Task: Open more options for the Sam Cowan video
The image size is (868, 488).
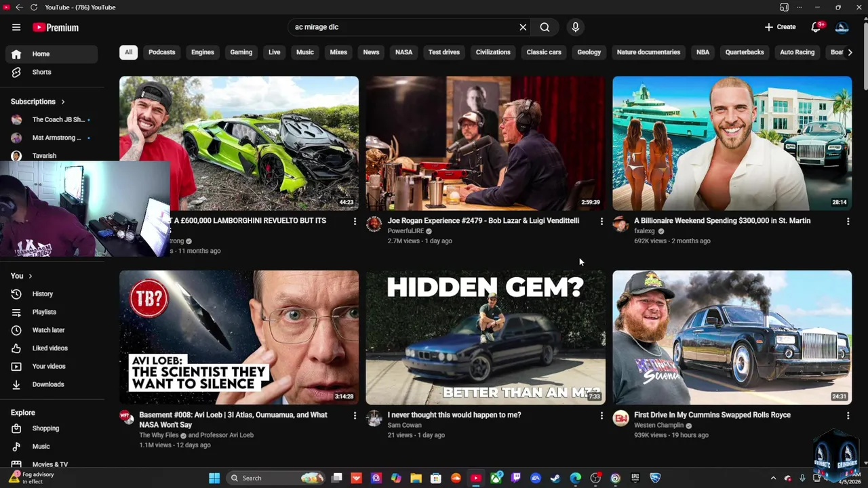Action: click(x=601, y=415)
